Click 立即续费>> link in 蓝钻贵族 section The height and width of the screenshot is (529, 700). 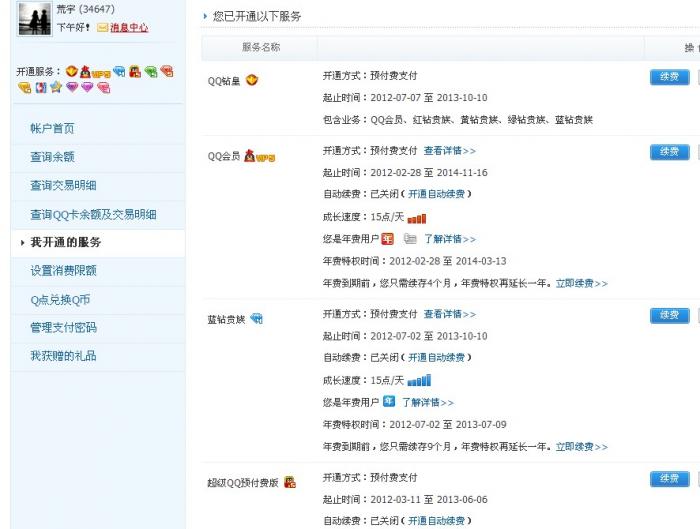(582, 447)
